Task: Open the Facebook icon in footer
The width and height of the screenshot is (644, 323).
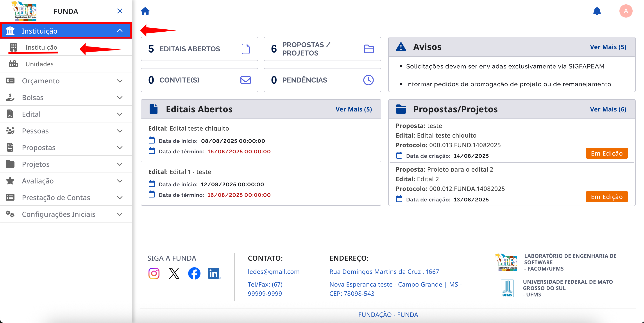Action: tap(194, 273)
